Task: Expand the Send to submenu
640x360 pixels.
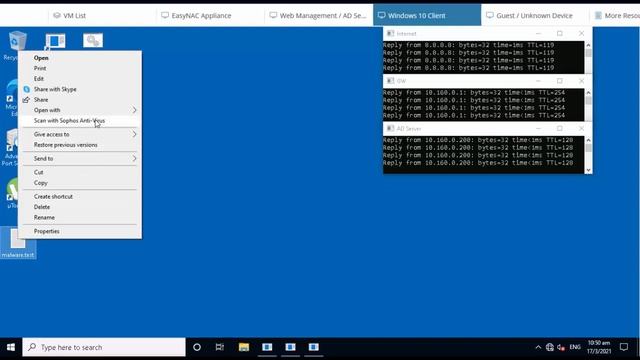Action: [x=80, y=158]
